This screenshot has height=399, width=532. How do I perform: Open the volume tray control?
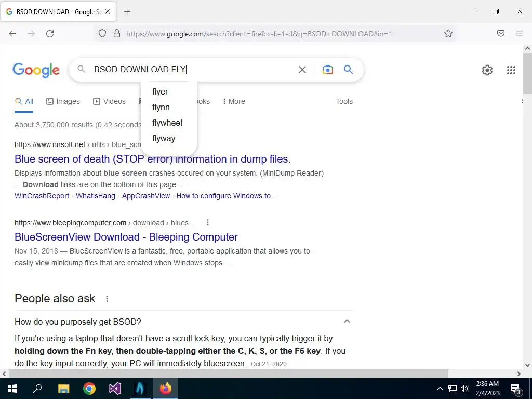(x=464, y=389)
